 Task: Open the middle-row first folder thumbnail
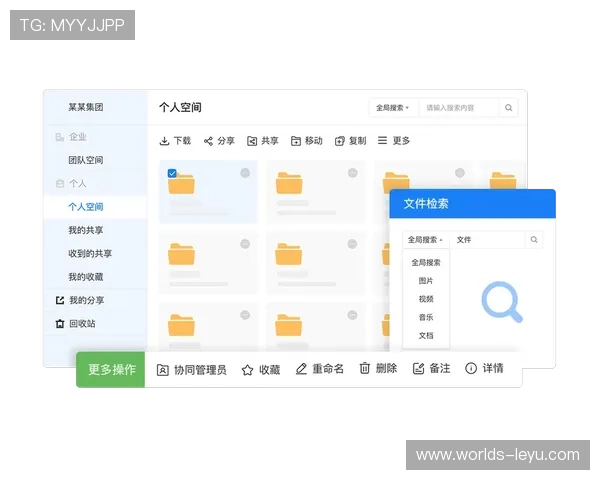[181, 254]
